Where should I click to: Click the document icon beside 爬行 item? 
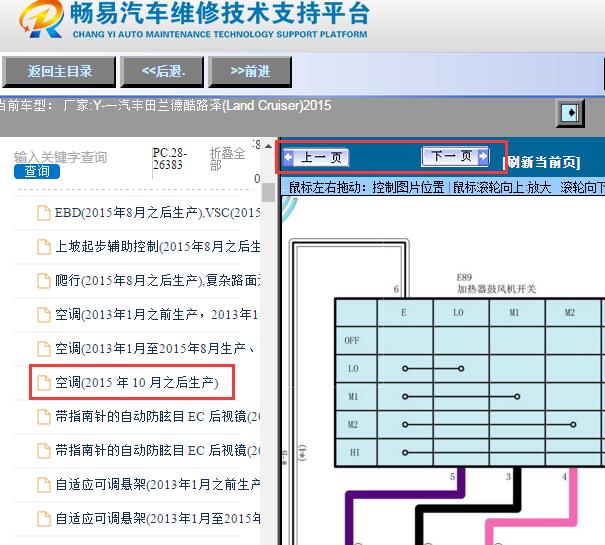44,281
